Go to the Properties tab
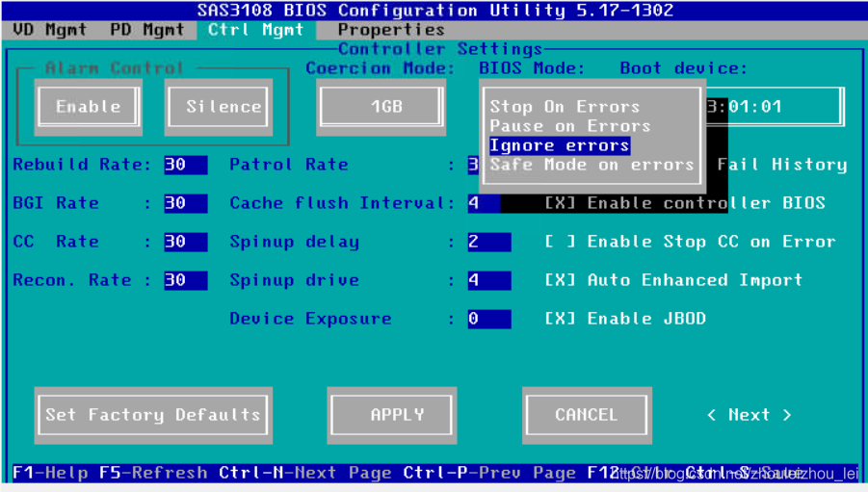868x492 pixels. click(x=391, y=29)
